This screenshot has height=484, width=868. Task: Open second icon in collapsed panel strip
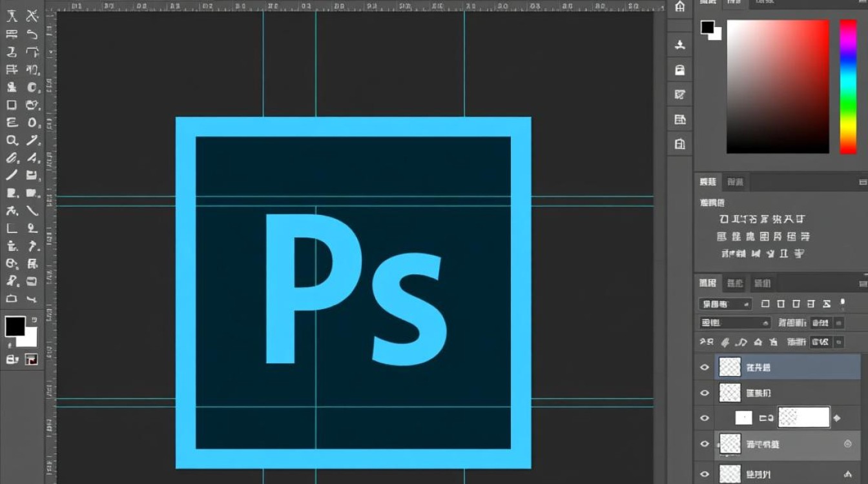(x=679, y=45)
